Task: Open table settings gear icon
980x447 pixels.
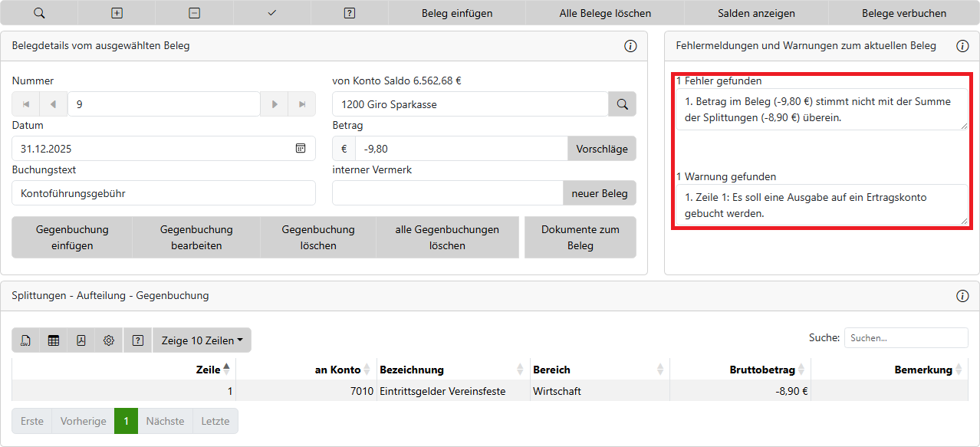Action: point(109,340)
